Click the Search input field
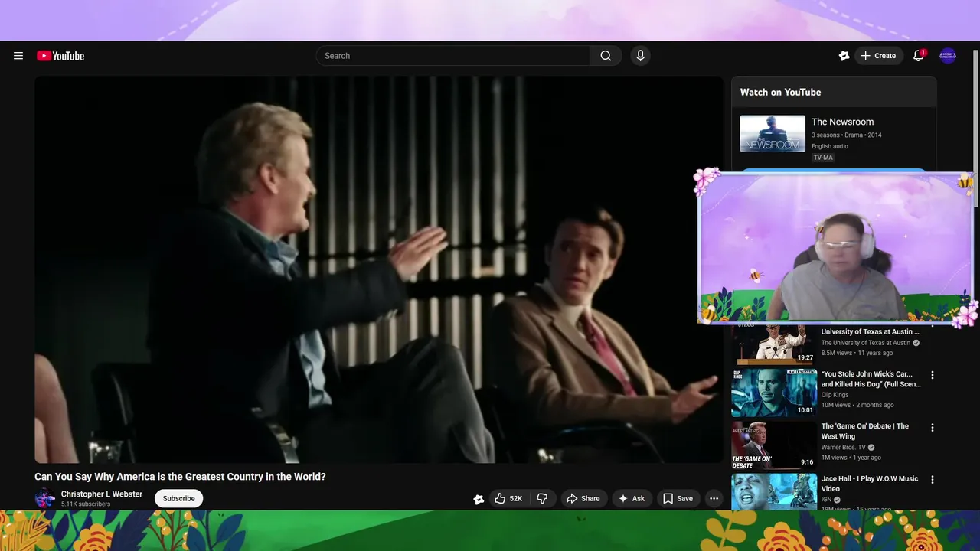This screenshot has height=551, width=980. click(x=452, y=56)
